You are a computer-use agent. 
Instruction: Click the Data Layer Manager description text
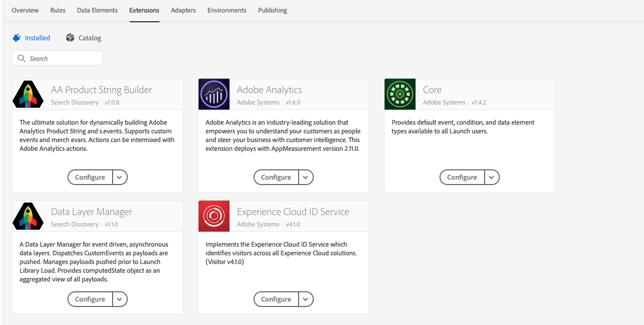coord(94,262)
